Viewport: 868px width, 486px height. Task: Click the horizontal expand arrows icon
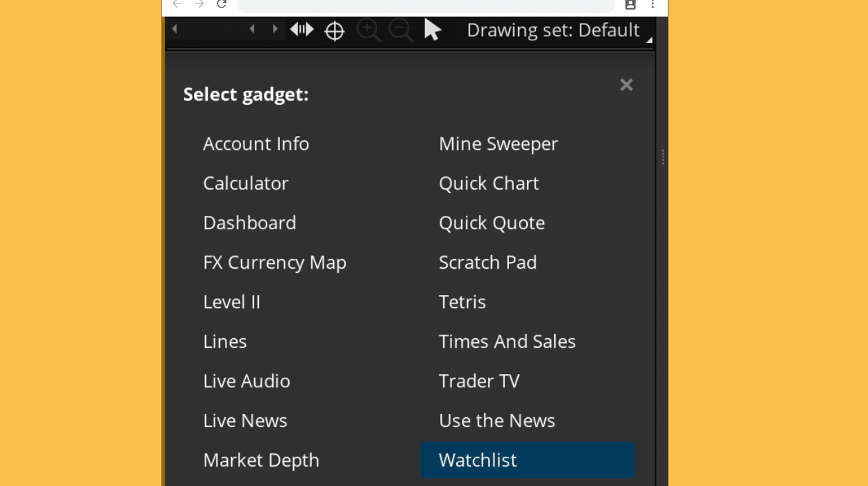click(301, 30)
